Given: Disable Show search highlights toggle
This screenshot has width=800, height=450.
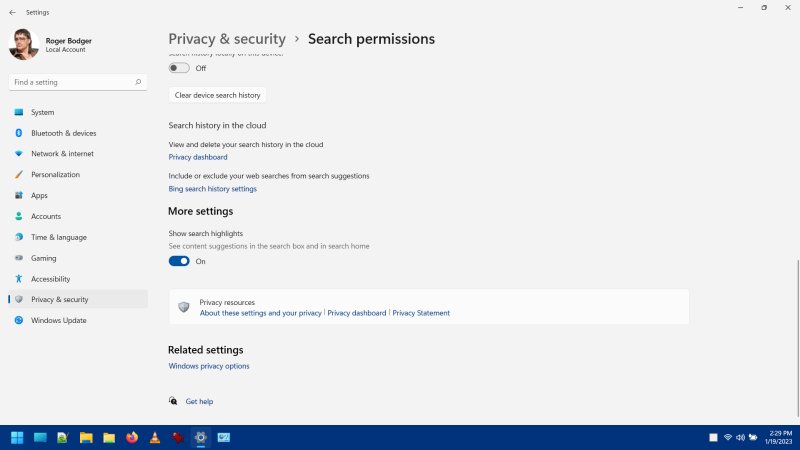Looking at the screenshot, I should (x=179, y=261).
